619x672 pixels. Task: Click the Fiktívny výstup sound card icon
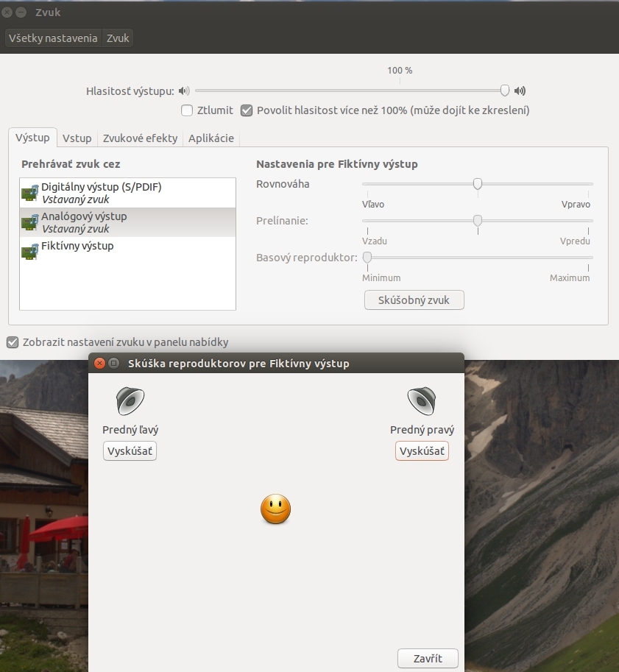30,252
